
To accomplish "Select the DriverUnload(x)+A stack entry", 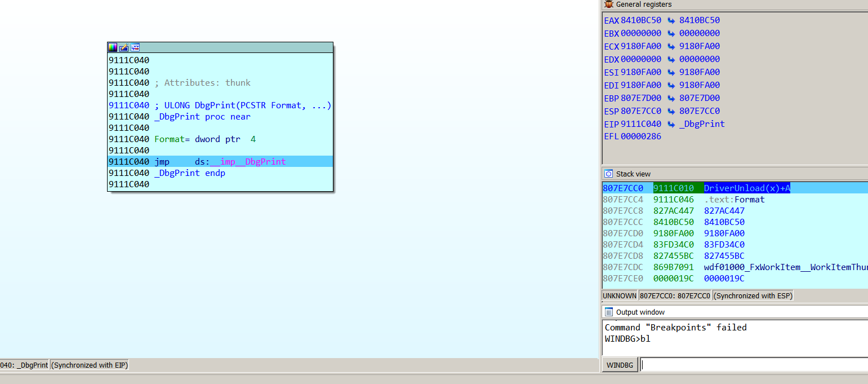I will pos(747,188).
